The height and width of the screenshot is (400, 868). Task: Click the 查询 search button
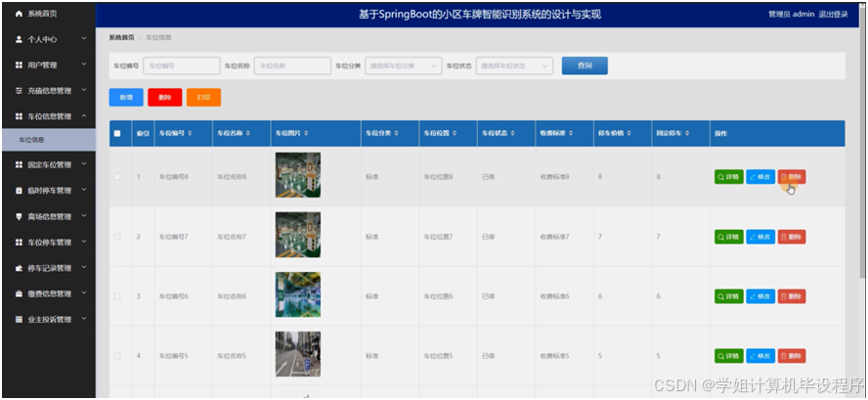(585, 66)
